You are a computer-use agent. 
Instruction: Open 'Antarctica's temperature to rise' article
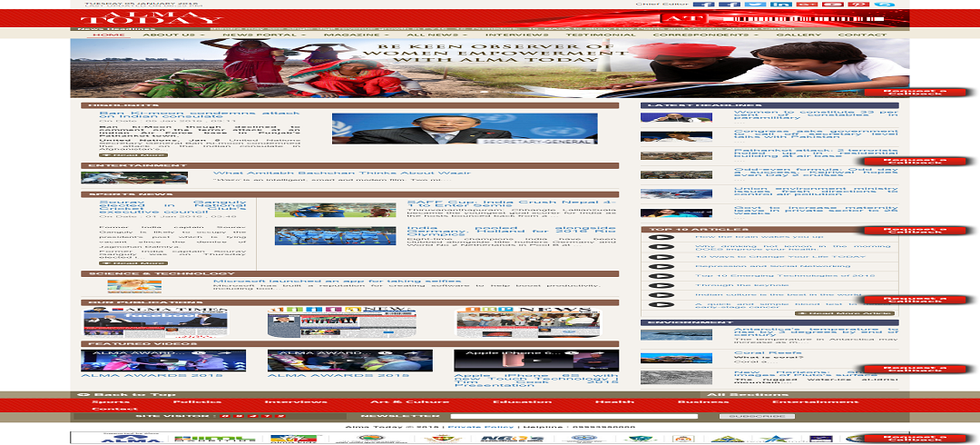pos(816,331)
